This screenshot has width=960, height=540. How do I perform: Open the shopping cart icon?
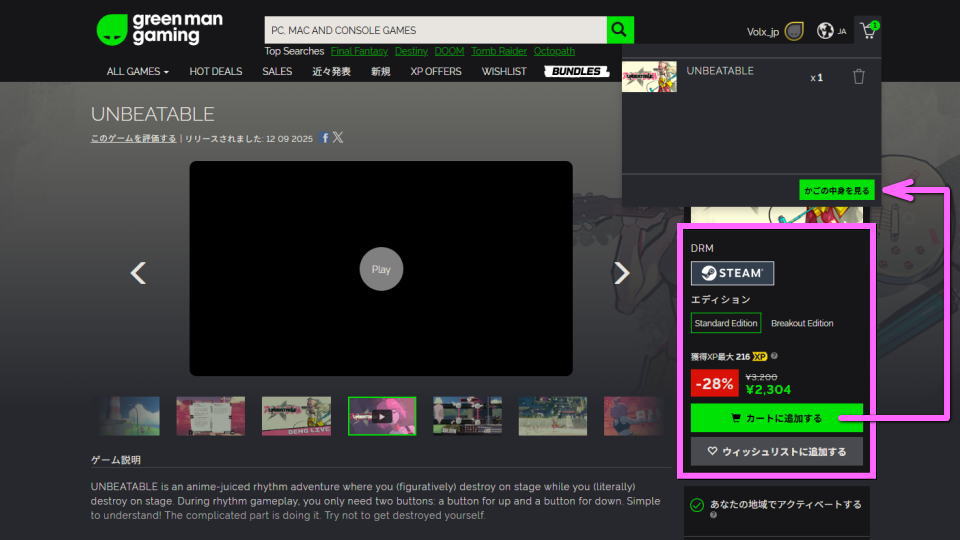click(867, 31)
